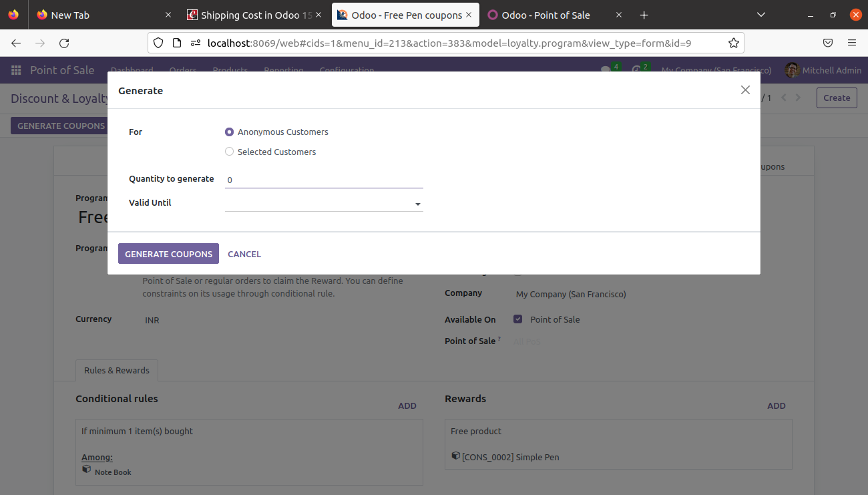Click the site permissions icon in address bar

[196, 43]
